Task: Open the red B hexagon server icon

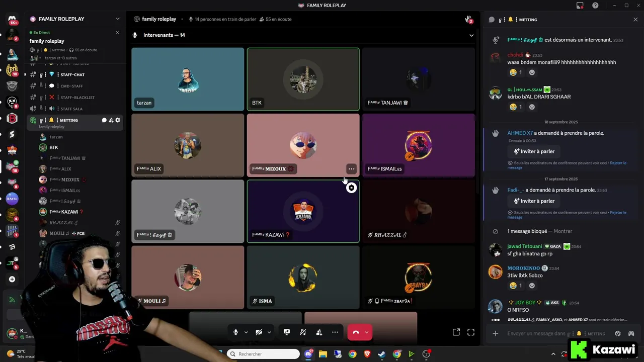Action: click(13, 119)
